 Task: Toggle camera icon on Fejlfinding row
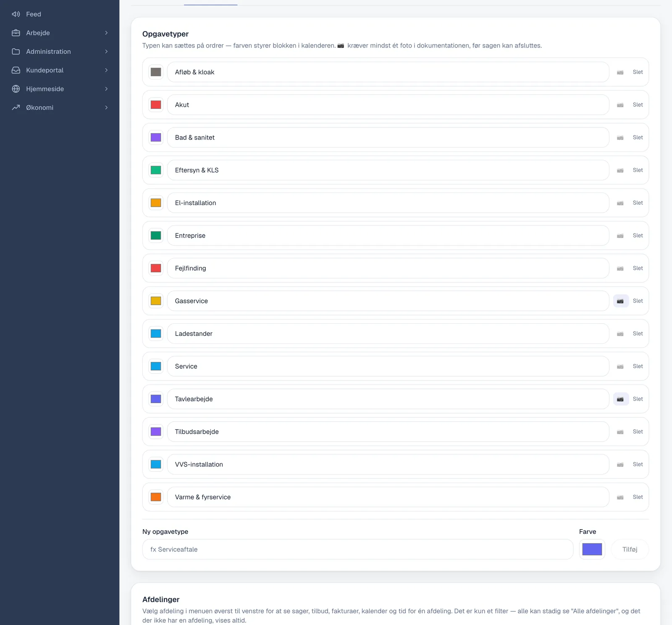click(x=620, y=268)
